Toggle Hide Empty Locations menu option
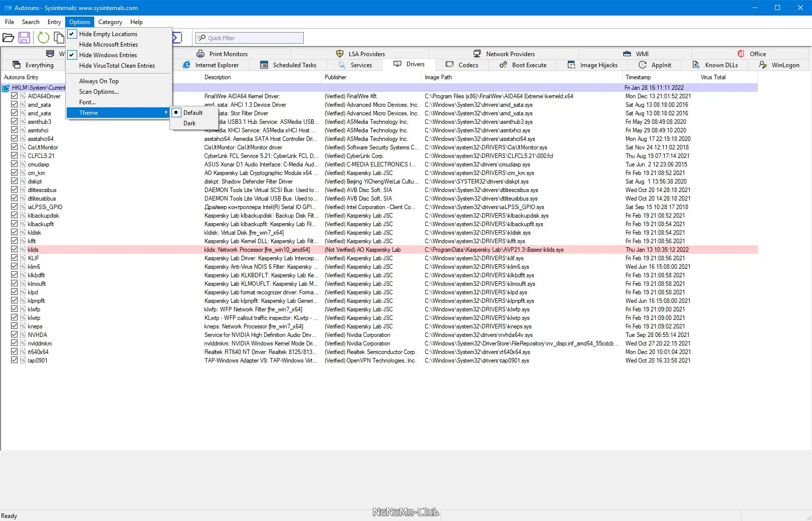Image resolution: width=812 pixels, height=521 pixels. (119, 34)
